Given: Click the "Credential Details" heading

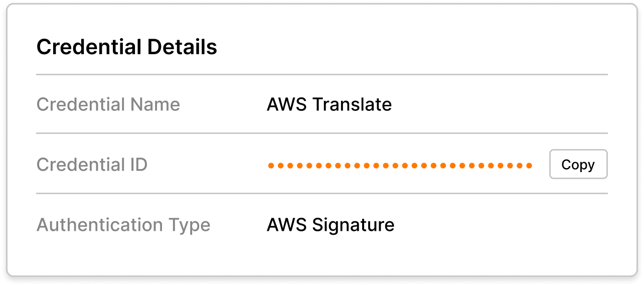Looking at the screenshot, I should 127,47.
